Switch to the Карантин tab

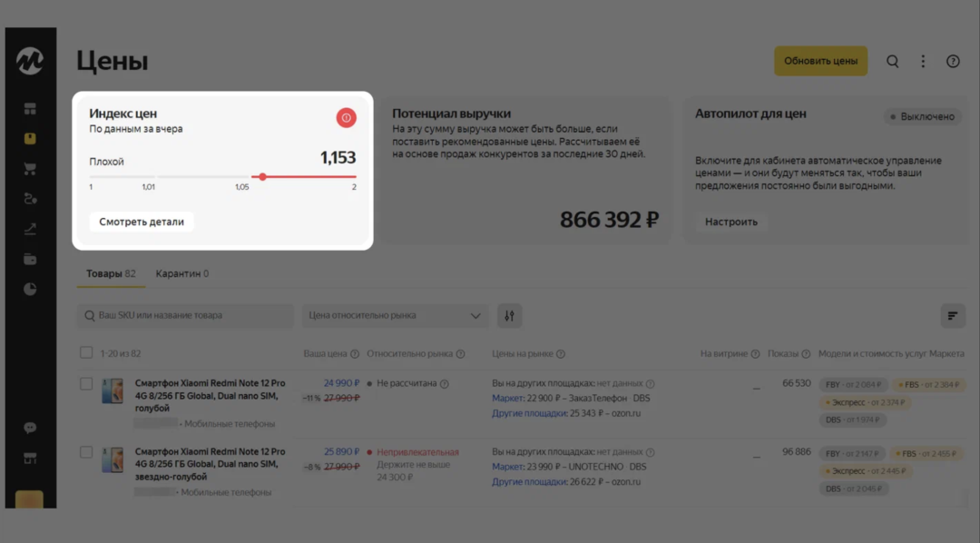[181, 273]
